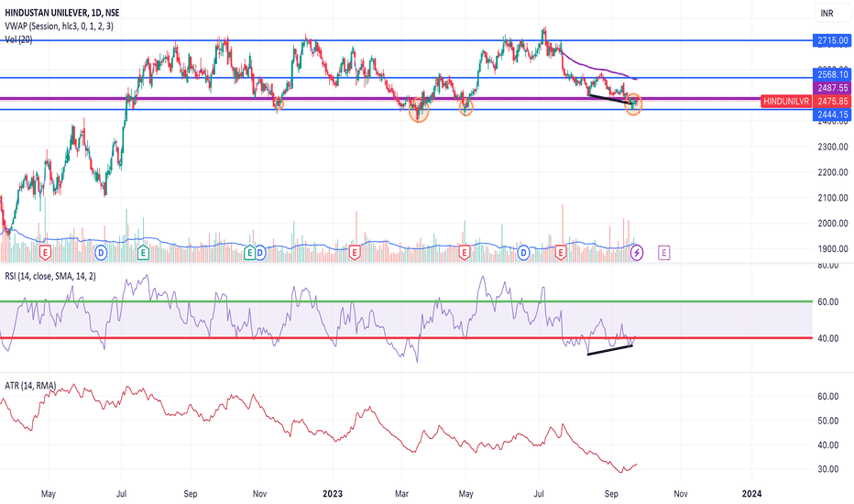Click the 2475.85 red last price label
The height and width of the screenshot is (504, 854).
[x=832, y=102]
